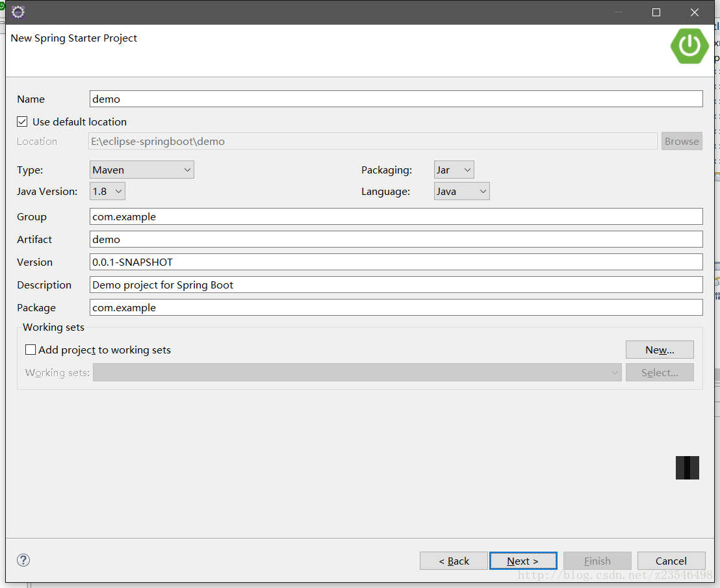Viewport: 720px width, 588px height.
Task: Click the help question mark icon
Action: 23,560
